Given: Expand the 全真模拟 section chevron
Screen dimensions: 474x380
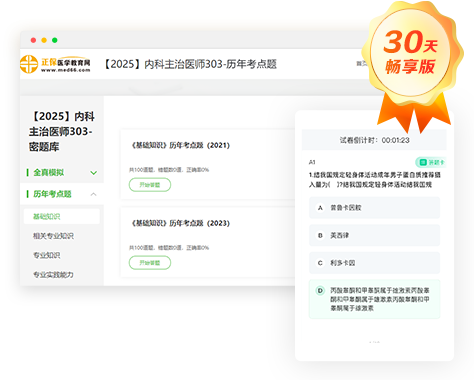Looking at the screenshot, I should (x=94, y=173).
